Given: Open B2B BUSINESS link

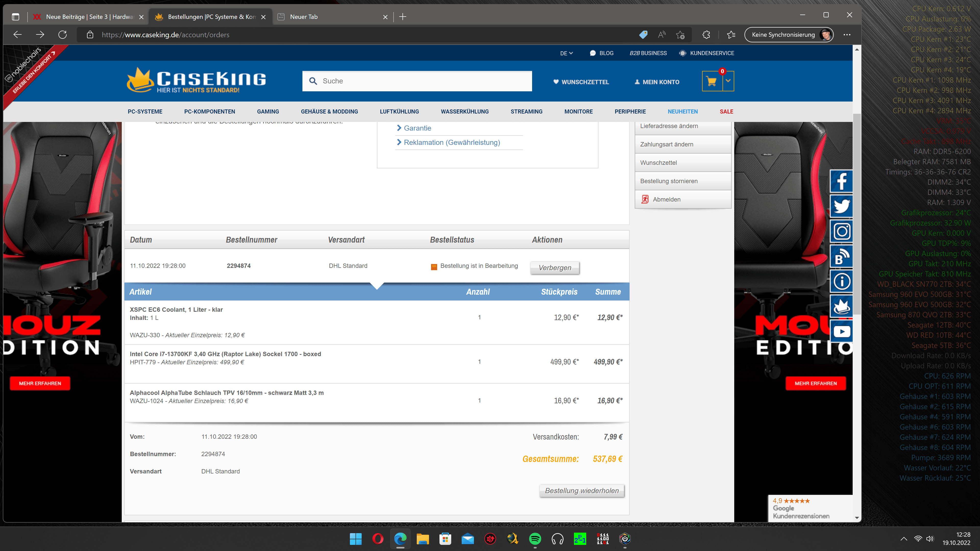Looking at the screenshot, I should point(648,53).
